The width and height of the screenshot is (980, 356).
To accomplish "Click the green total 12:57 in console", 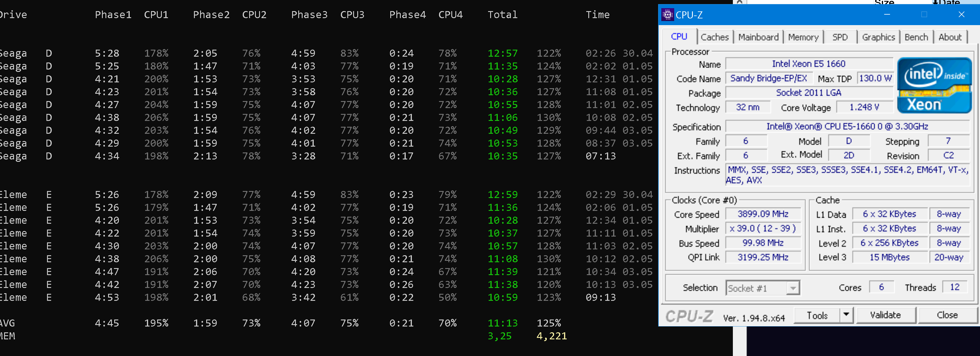I will tap(502, 53).
